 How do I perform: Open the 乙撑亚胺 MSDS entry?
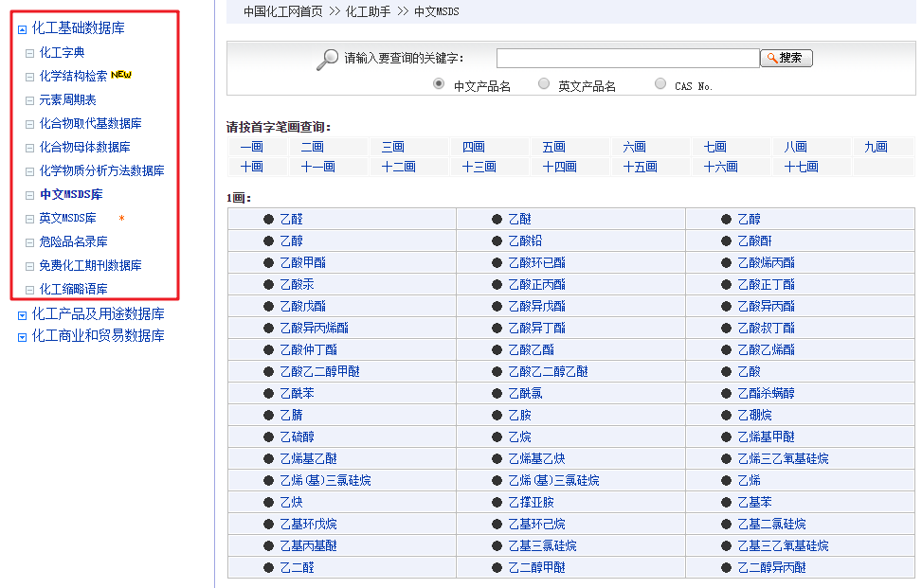tap(532, 502)
